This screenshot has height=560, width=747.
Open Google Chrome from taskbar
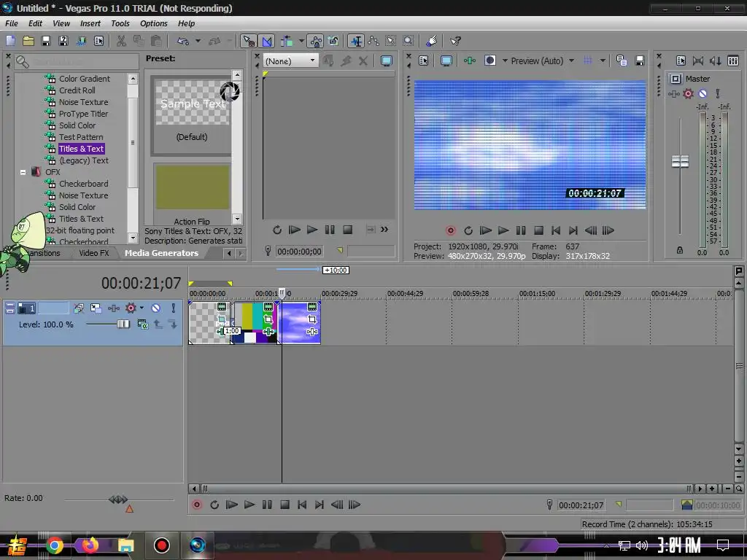(x=55, y=545)
